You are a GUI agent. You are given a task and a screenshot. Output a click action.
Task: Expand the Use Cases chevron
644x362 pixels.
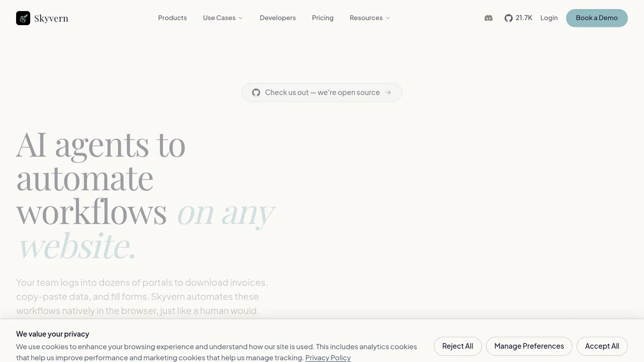[240, 18]
